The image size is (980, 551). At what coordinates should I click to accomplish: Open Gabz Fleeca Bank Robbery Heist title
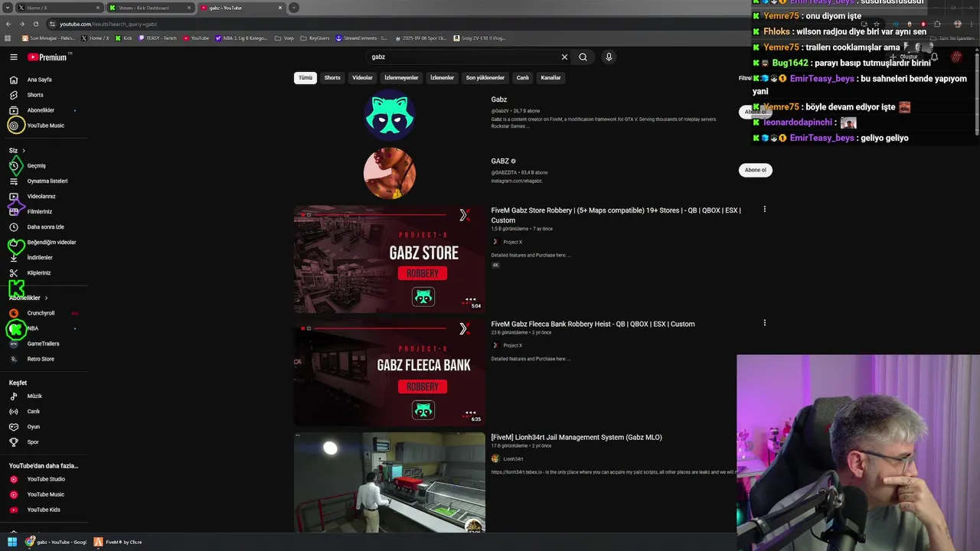point(593,324)
